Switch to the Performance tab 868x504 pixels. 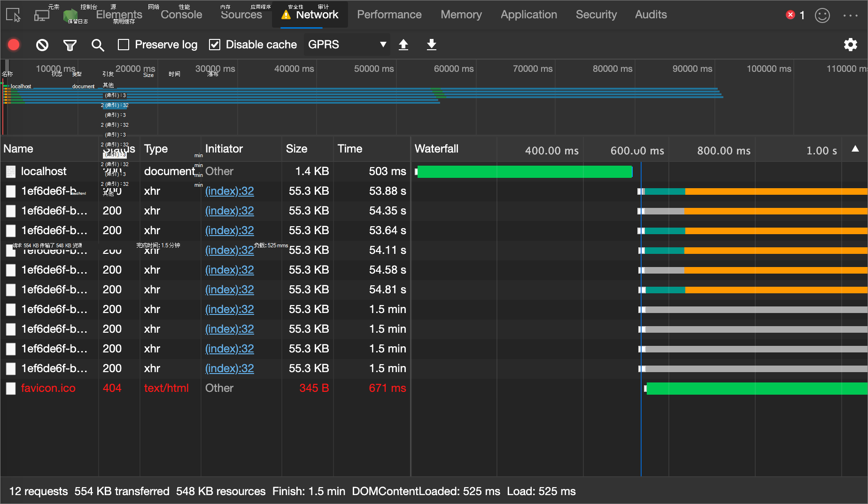coord(389,15)
